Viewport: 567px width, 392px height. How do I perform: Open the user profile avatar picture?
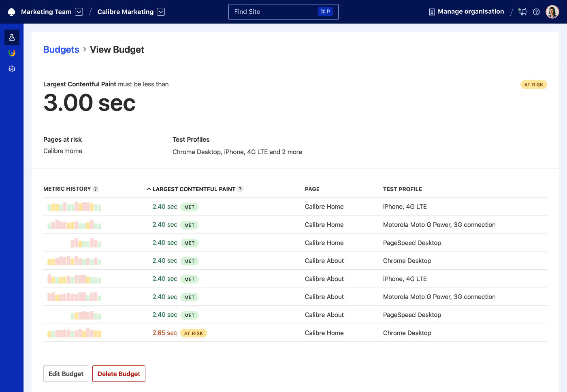click(552, 11)
